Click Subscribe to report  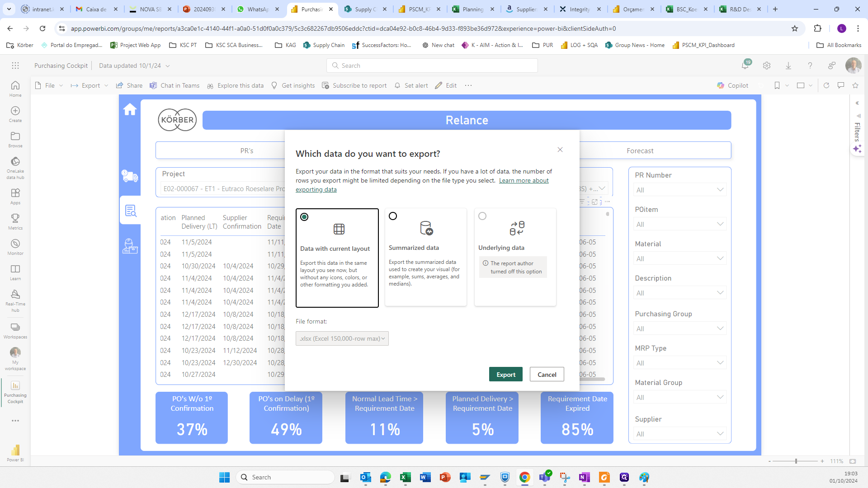click(x=354, y=85)
